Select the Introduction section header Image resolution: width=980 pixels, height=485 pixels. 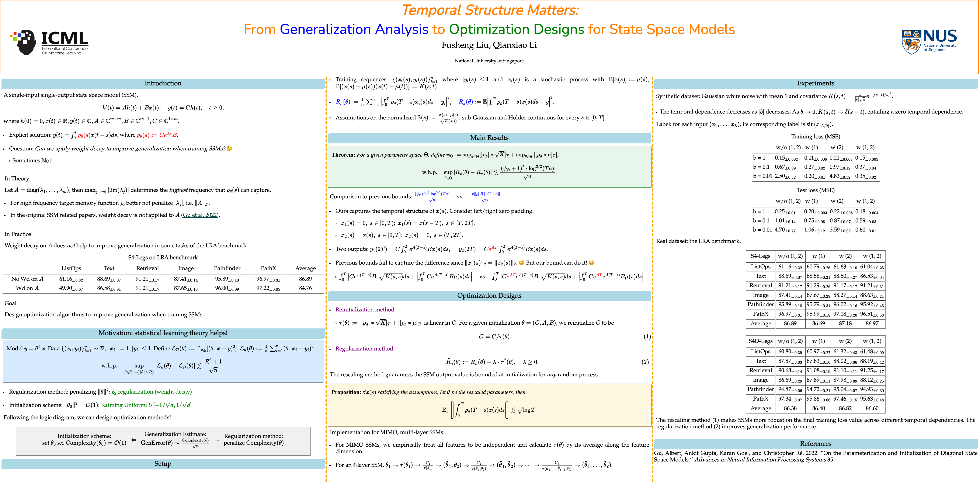[x=163, y=83]
